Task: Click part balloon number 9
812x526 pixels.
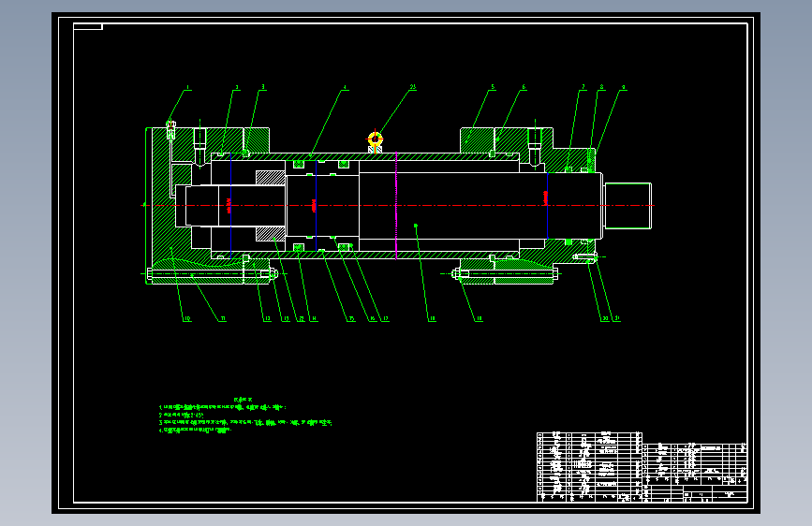Action: 624,87
